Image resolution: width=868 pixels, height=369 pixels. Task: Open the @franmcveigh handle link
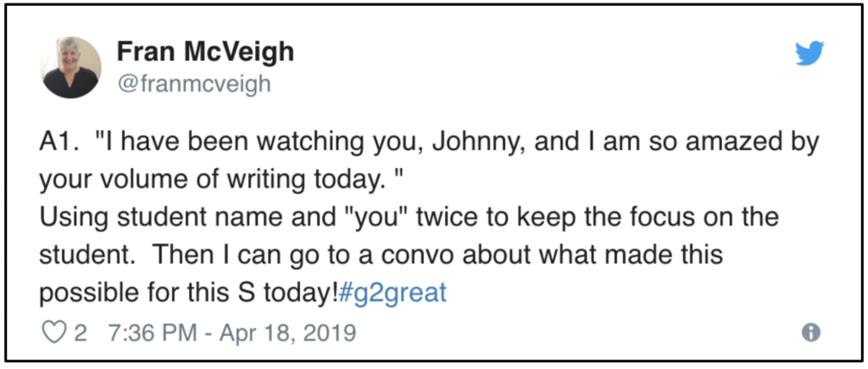click(194, 84)
